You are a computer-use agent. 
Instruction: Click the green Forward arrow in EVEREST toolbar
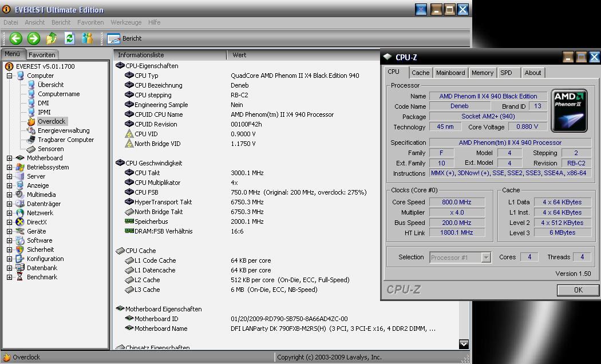click(x=33, y=38)
